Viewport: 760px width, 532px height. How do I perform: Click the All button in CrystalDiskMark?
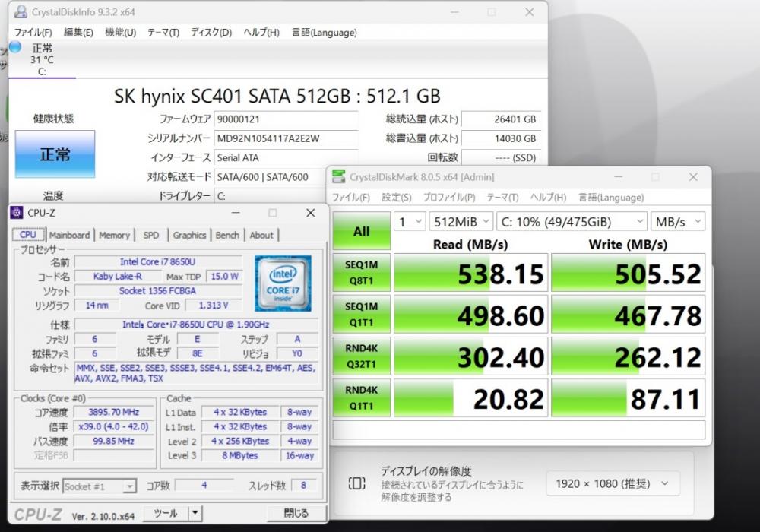(x=362, y=231)
